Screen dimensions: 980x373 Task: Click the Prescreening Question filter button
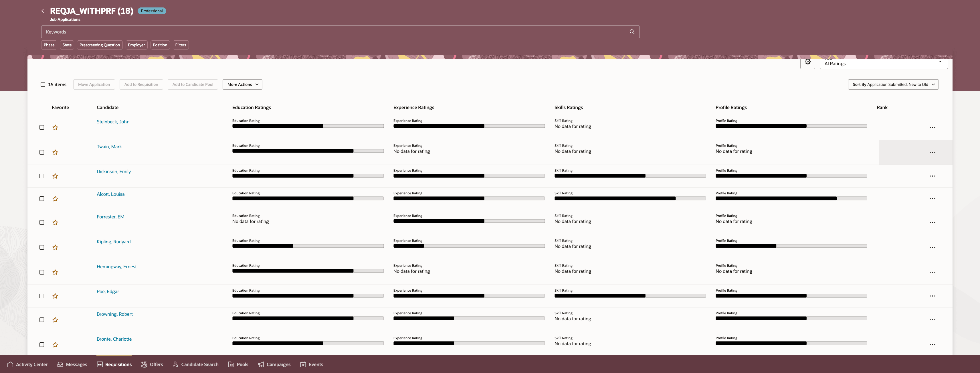coord(100,45)
